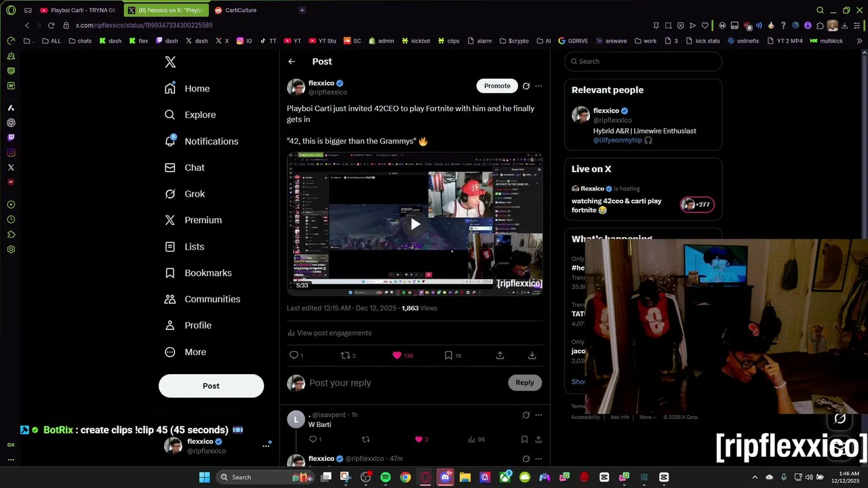Click Opera browser menu logo
Screen dimensions: 868x488
(11, 10)
